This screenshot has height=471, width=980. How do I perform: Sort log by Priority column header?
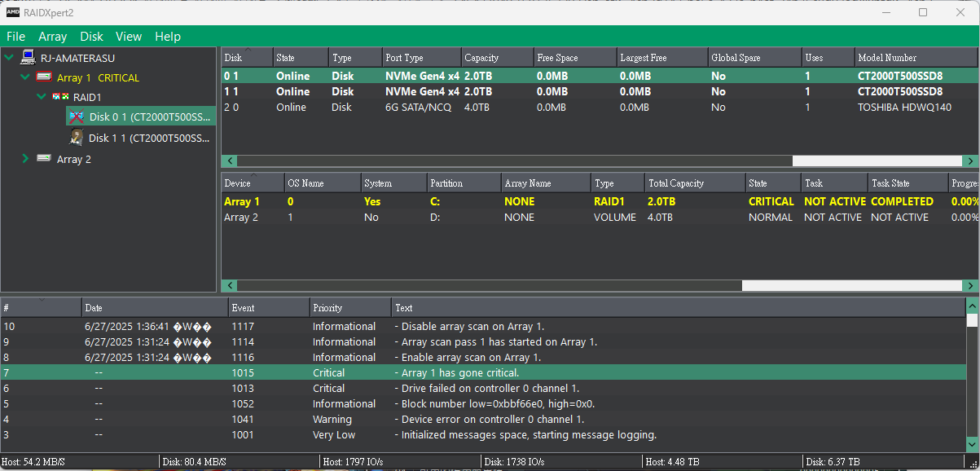tap(350, 308)
